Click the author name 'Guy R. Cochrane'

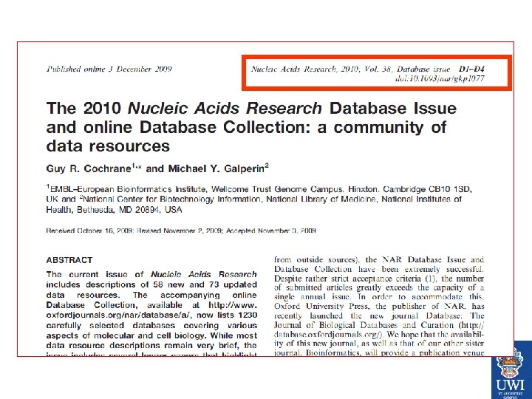click(x=89, y=168)
